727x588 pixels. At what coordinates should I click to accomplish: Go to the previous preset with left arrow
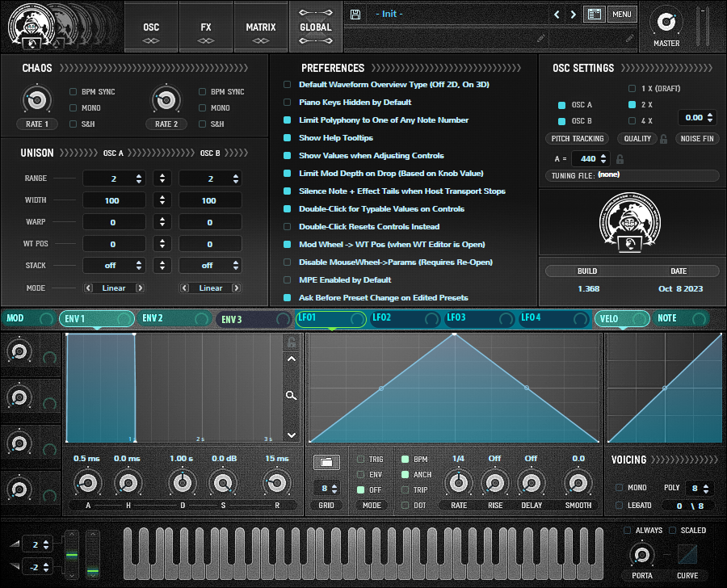point(557,15)
